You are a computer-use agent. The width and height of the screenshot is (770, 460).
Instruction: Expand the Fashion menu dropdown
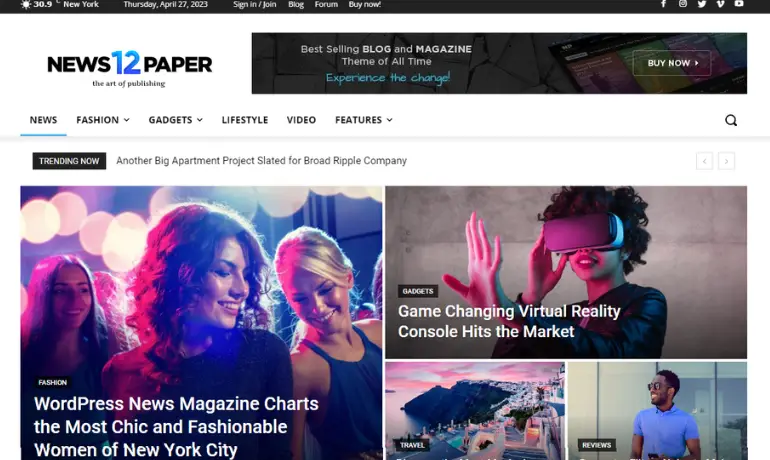pos(103,120)
